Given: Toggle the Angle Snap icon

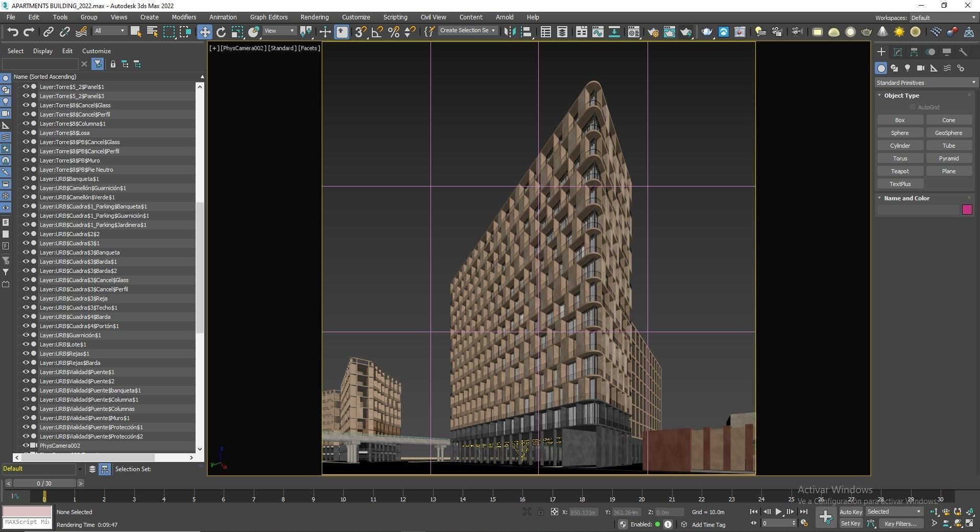Looking at the screenshot, I should [x=377, y=32].
